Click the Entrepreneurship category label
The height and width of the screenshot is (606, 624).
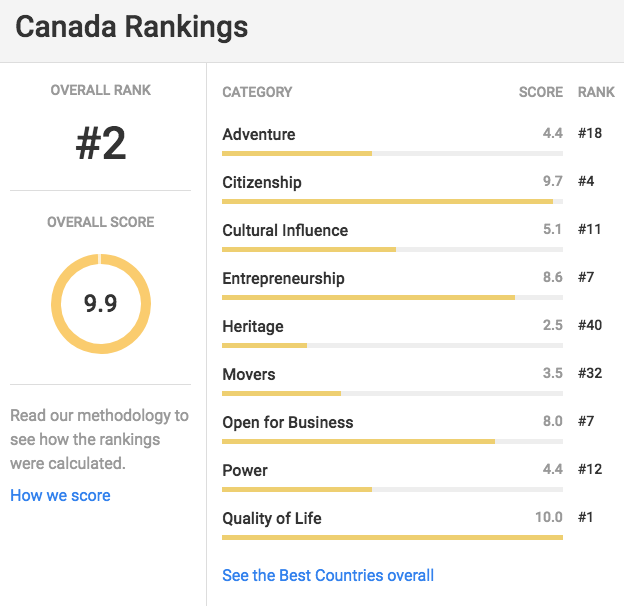click(x=283, y=278)
